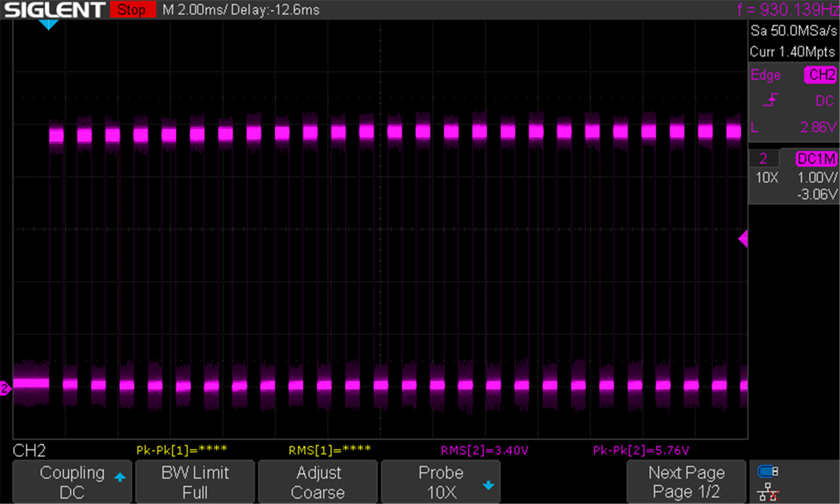Screen dimensions: 840x504
Task: Click the -3.06V vertical offset value
Action: [817, 194]
